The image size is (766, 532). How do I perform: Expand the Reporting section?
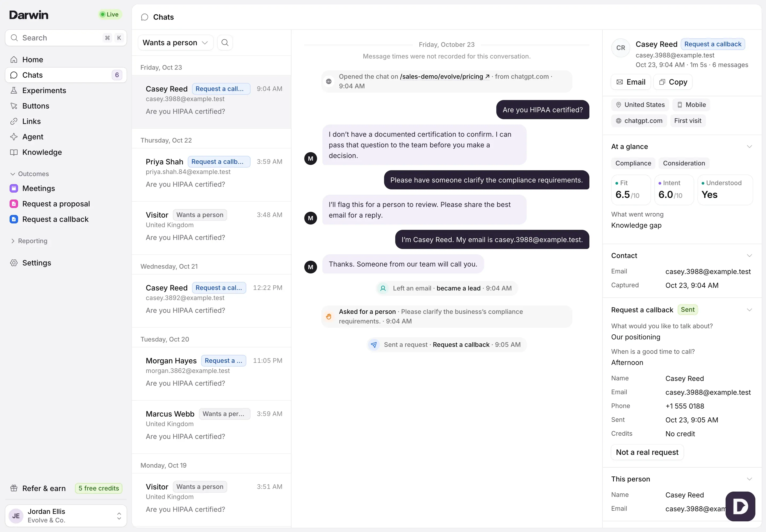tap(29, 241)
